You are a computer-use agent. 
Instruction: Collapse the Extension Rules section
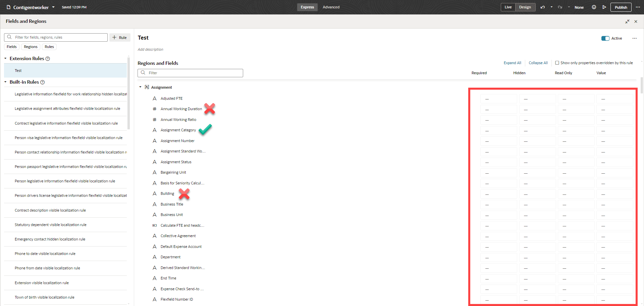(x=5, y=58)
